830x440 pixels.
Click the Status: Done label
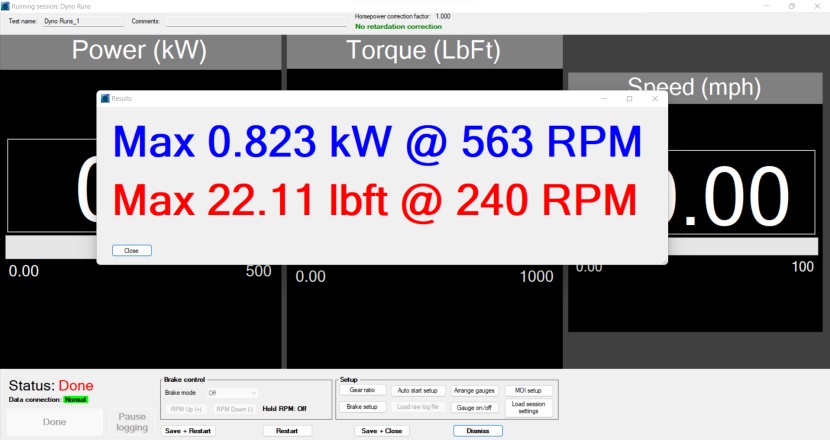51,385
